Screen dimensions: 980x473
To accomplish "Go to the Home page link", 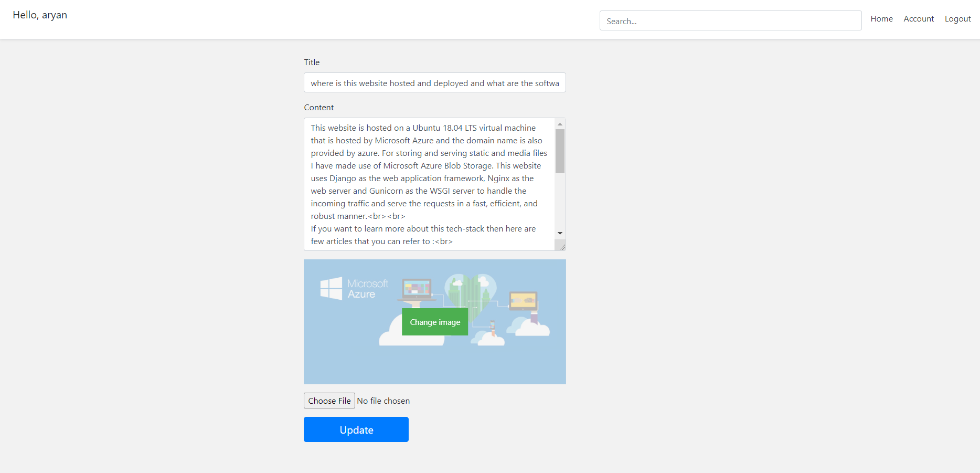I will [881, 19].
